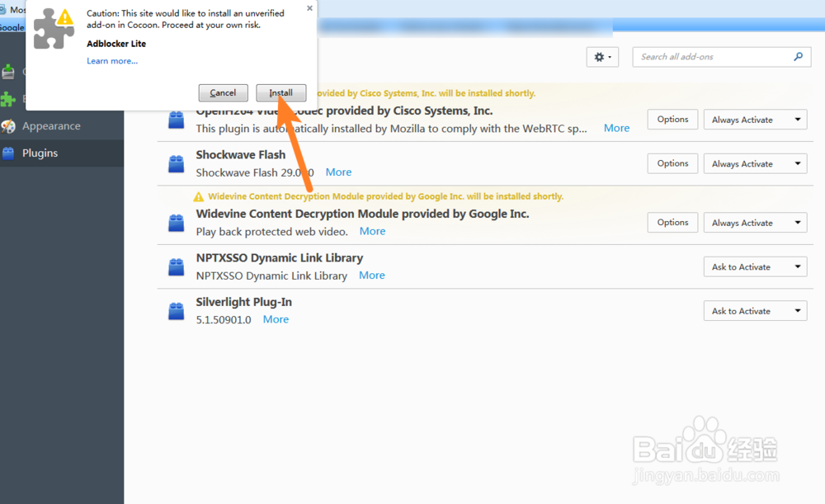825x504 pixels.
Task: Expand Always Activate dropdown for Shockwave Flash
Action: 755,163
